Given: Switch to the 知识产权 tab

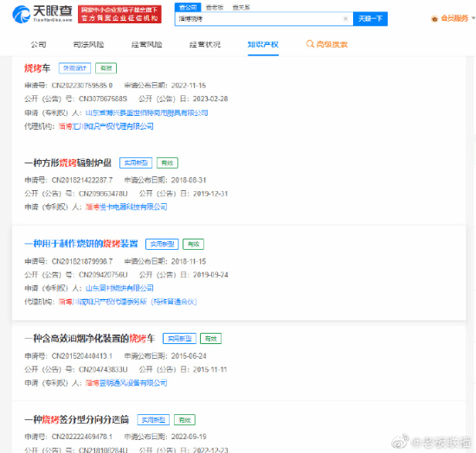Looking at the screenshot, I should 263,45.
